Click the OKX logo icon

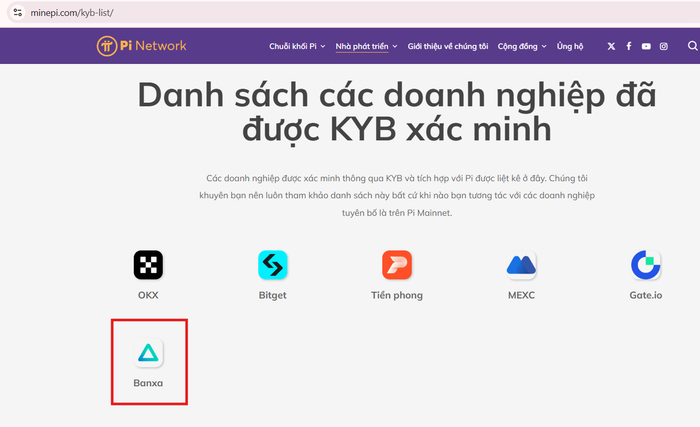pyautogui.click(x=148, y=264)
